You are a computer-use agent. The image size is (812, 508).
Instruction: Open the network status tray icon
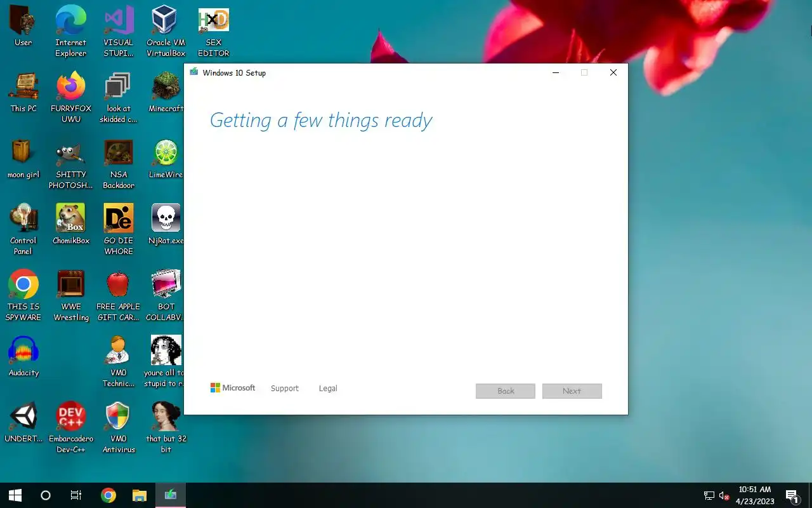click(x=709, y=495)
